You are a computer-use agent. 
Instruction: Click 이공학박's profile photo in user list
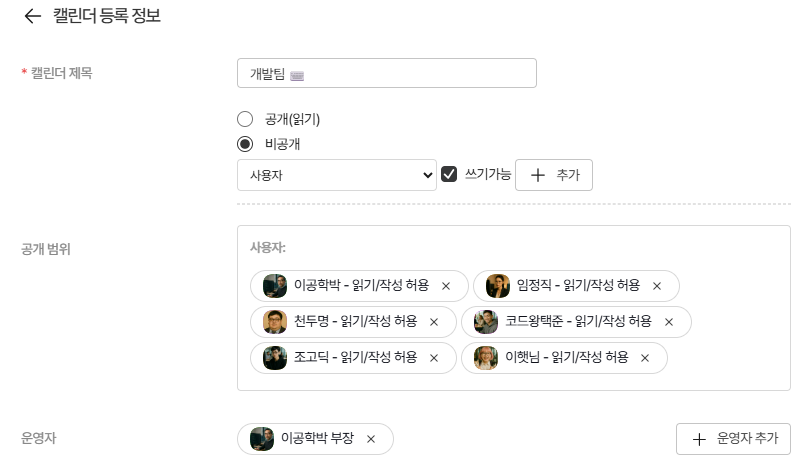(275, 286)
